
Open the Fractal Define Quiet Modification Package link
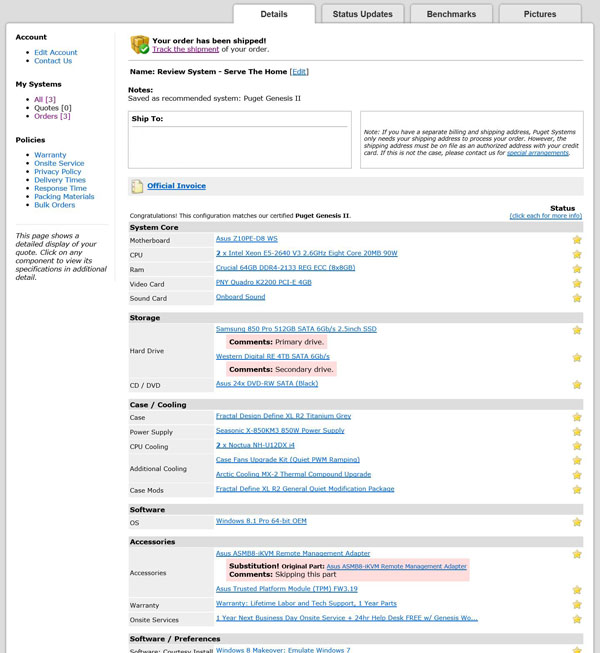pos(305,489)
